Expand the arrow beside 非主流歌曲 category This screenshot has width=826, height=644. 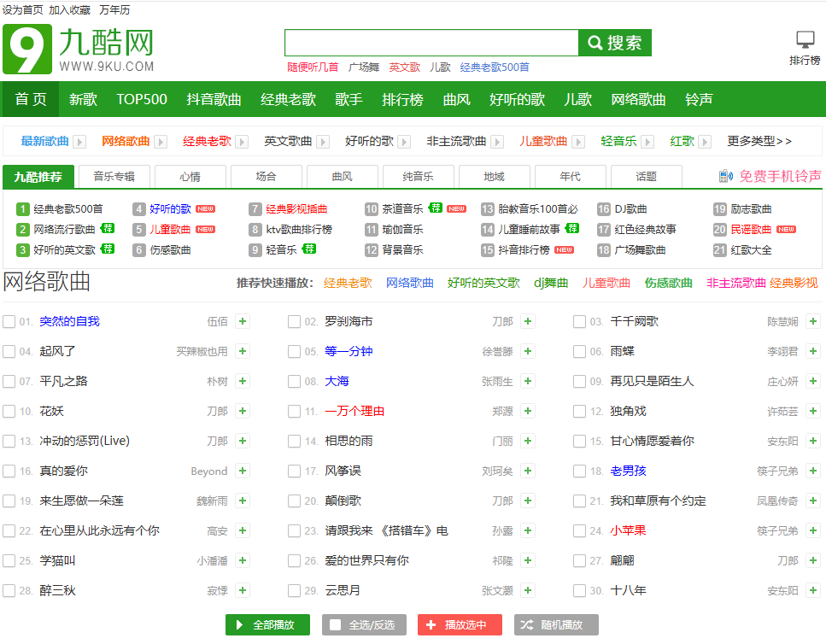(497, 142)
